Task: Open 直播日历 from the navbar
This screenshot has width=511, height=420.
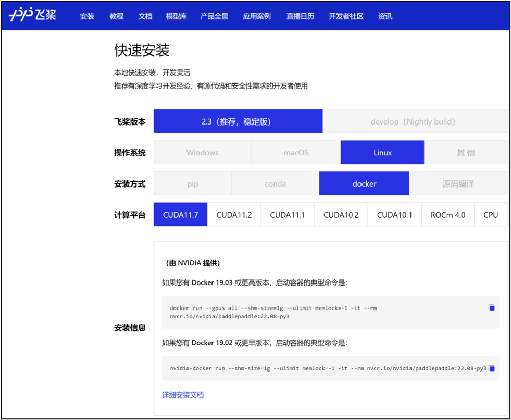Action: [300, 16]
